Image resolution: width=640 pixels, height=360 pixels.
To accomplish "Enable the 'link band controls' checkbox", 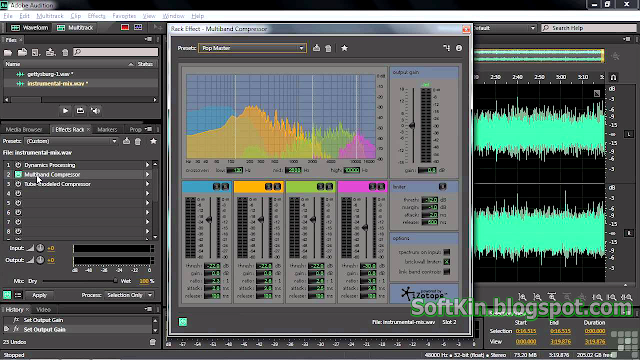I will (x=447, y=272).
